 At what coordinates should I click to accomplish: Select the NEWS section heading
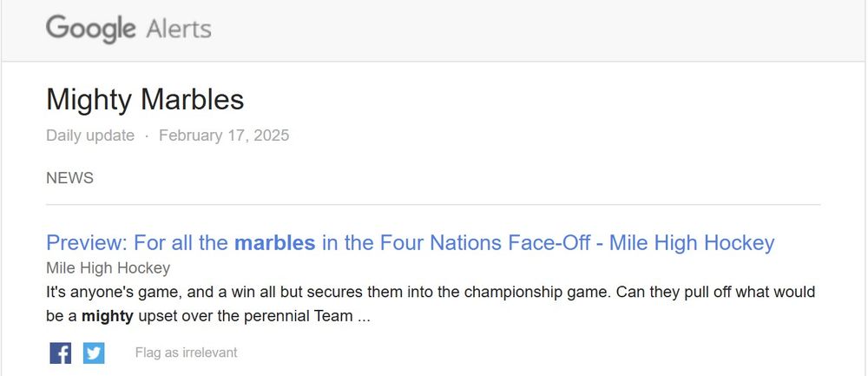coord(69,178)
